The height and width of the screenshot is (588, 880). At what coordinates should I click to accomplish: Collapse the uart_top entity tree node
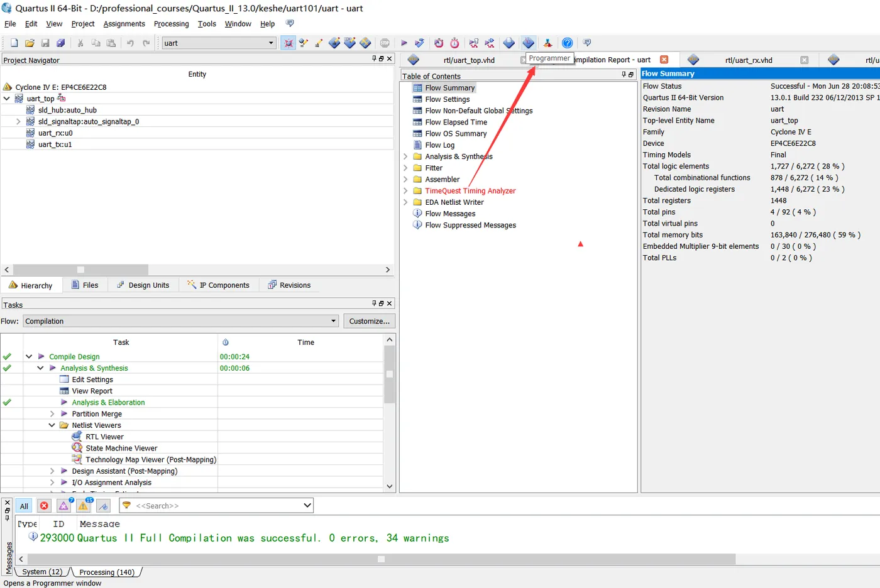(7, 99)
